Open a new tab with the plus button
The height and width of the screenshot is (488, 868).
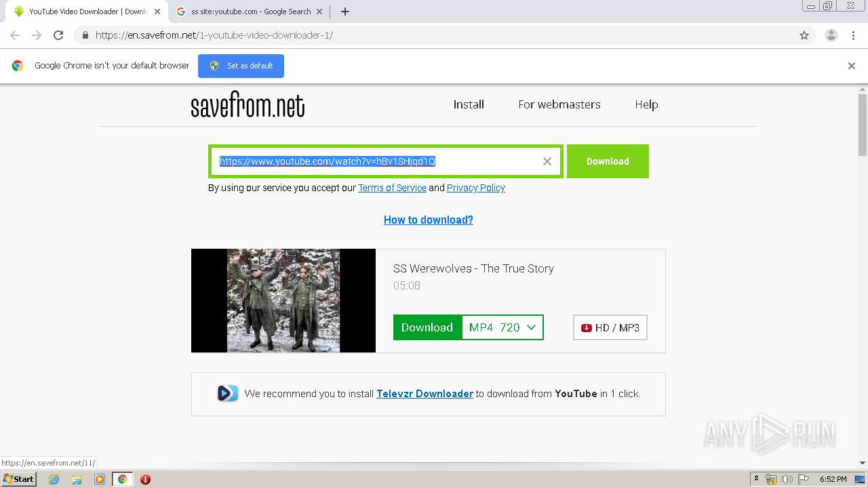coord(344,12)
